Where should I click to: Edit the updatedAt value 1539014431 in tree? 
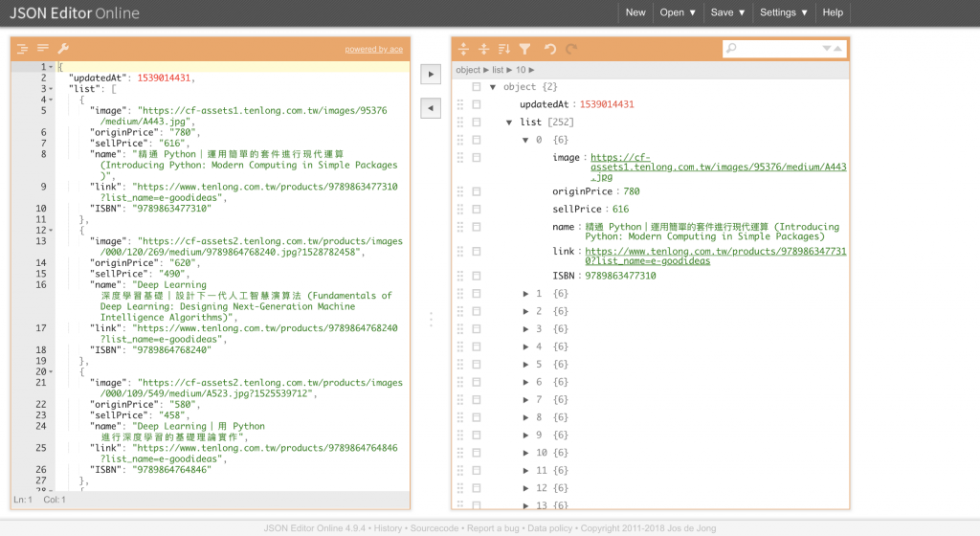(606, 104)
